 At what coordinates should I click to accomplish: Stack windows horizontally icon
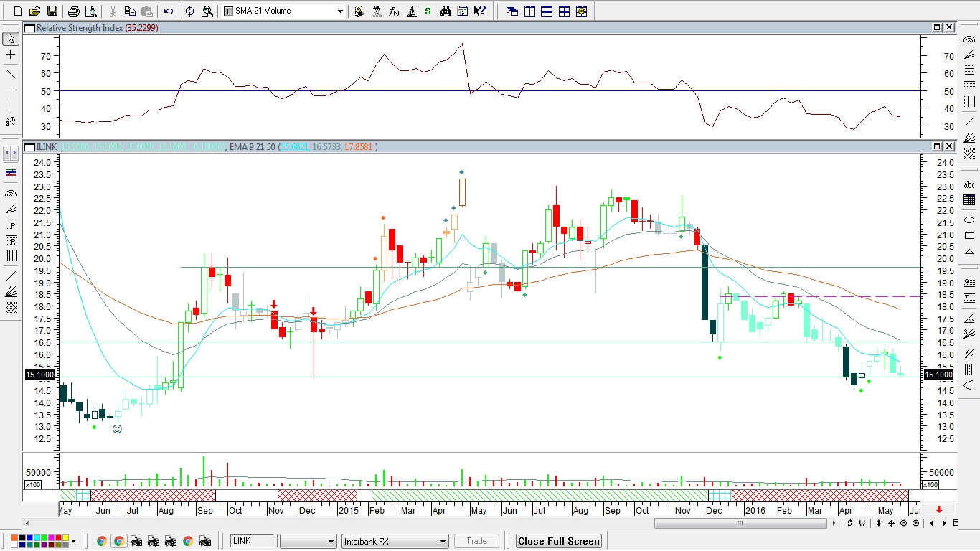click(x=547, y=11)
